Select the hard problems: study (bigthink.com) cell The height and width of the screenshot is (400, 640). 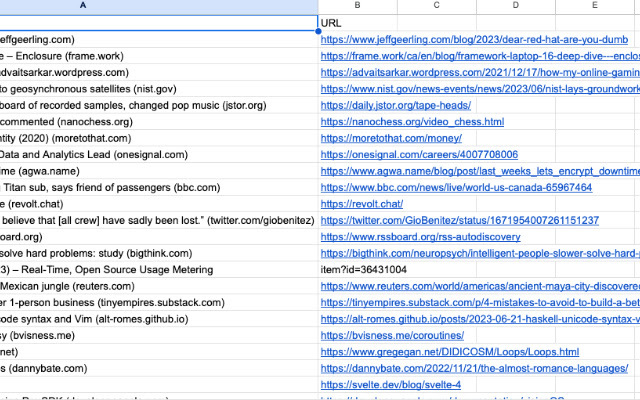click(x=159, y=253)
